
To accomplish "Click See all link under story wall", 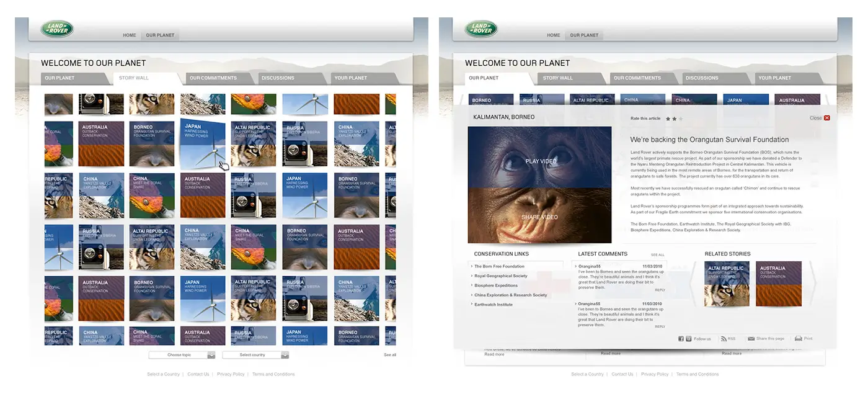I will 390,355.
